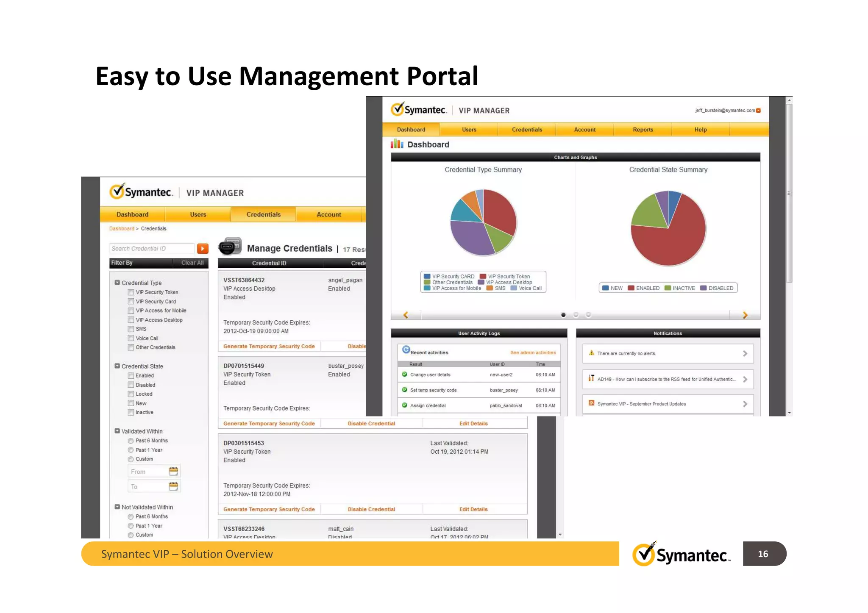Screen dimensions: 868x613
Task: Open the Users tab in Dashboard window
Action: (x=469, y=130)
